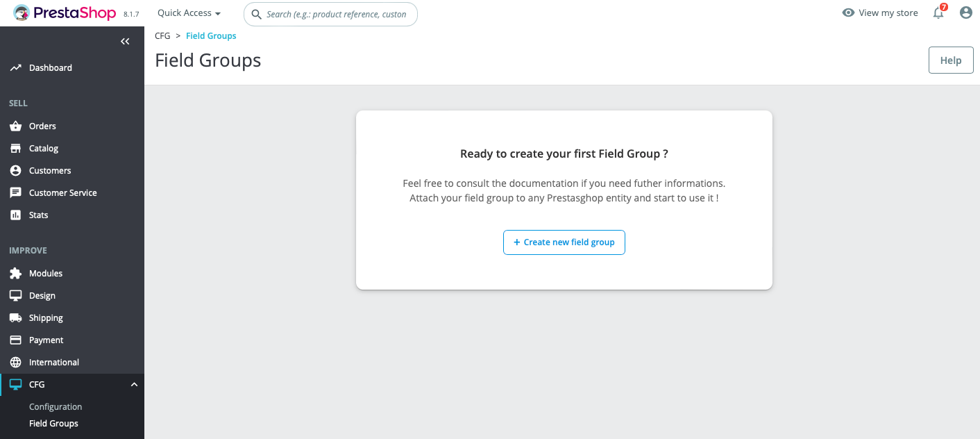Collapse the left sidebar with double chevrons
The height and width of the screenshot is (439, 980).
coord(125,41)
